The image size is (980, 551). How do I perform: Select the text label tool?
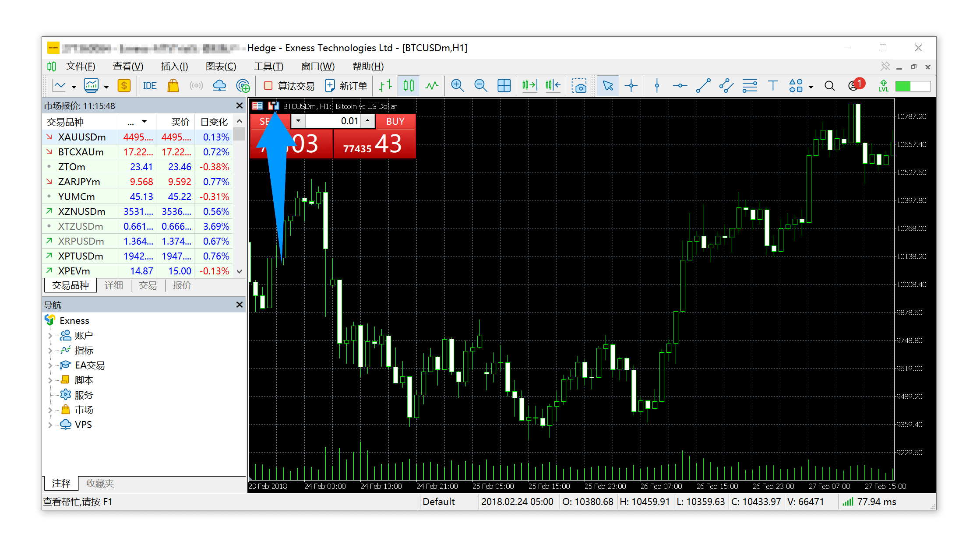pos(773,86)
